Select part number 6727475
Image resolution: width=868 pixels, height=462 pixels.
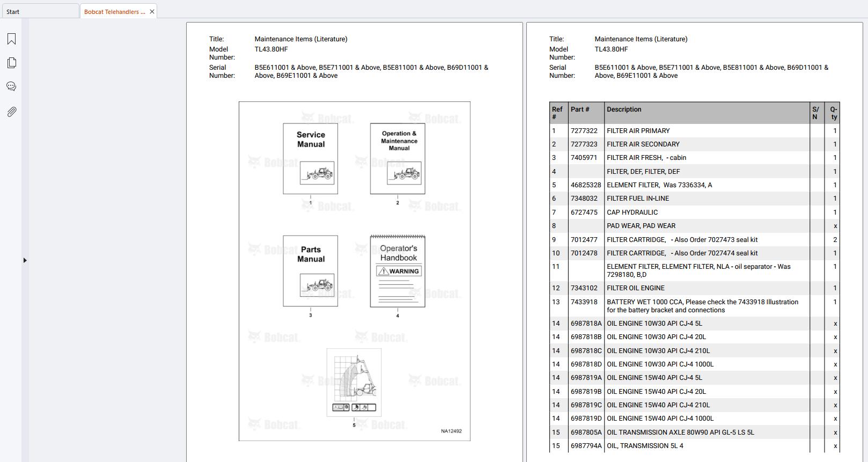click(584, 212)
